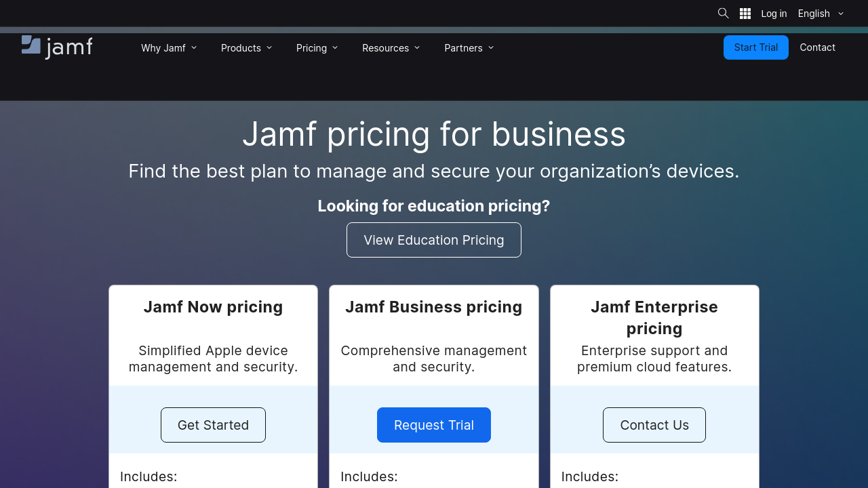868x488 pixels.
Task: Click Contact Us under Jamf Enterprise
Action: (x=654, y=425)
